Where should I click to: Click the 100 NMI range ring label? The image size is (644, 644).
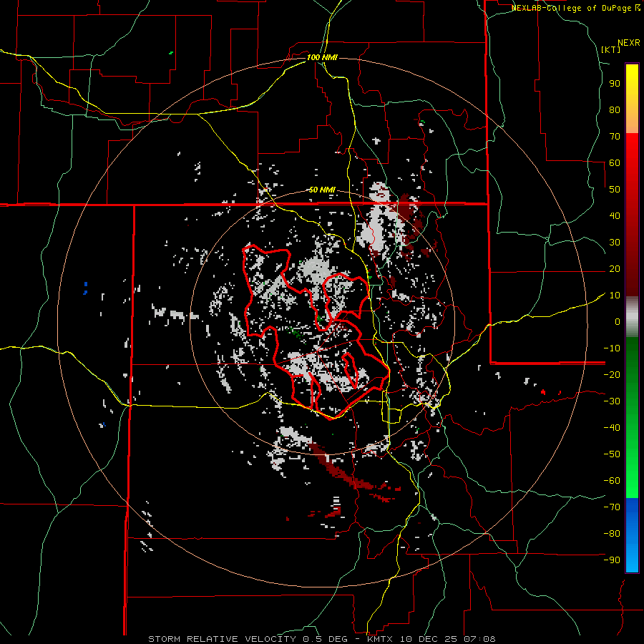pyautogui.click(x=322, y=57)
